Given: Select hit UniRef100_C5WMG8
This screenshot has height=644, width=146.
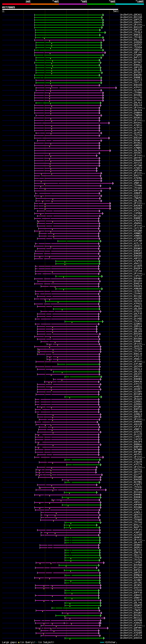Looking at the screenshot, I should point(131,115).
